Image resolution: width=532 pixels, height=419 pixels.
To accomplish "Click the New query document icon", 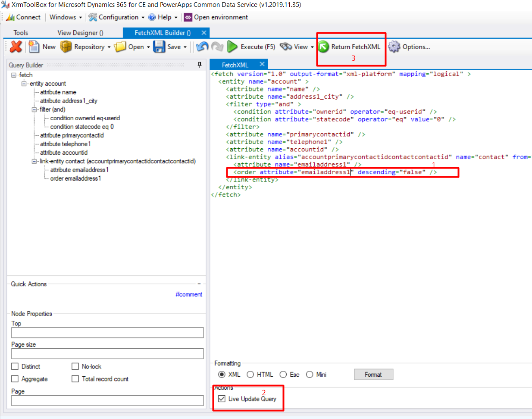I will pos(34,47).
